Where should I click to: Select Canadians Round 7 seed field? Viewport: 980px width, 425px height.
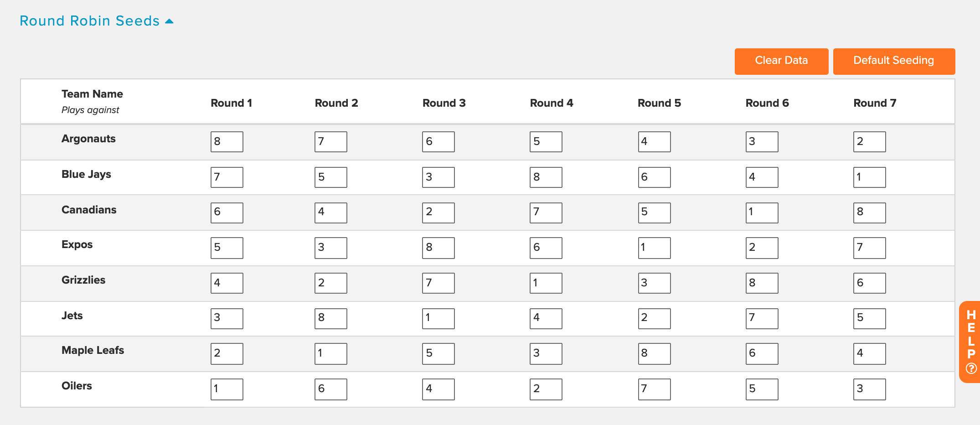870,212
